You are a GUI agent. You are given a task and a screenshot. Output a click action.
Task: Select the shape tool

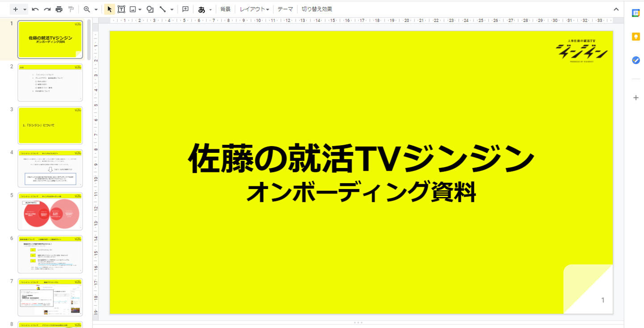(x=150, y=9)
